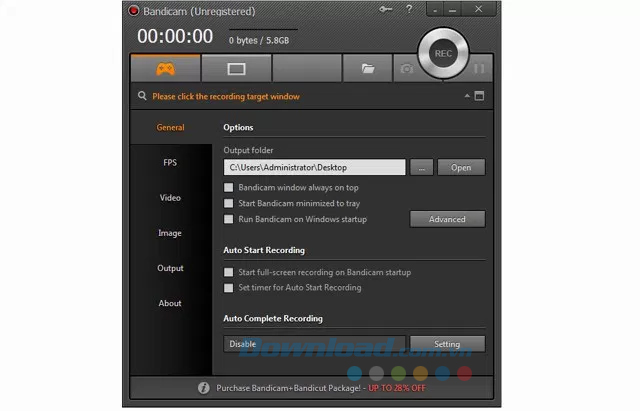The image size is (640, 411).
Task: Take a screenshot with the camera icon
Action: tap(407, 69)
